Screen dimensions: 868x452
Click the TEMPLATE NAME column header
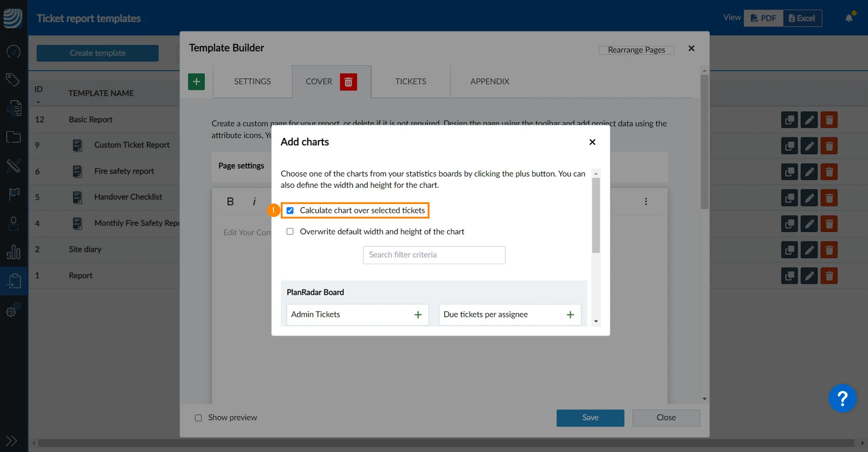(101, 93)
